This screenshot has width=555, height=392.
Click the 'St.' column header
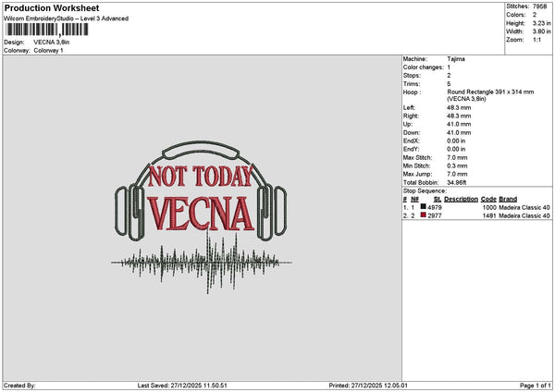(x=438, y=199)
